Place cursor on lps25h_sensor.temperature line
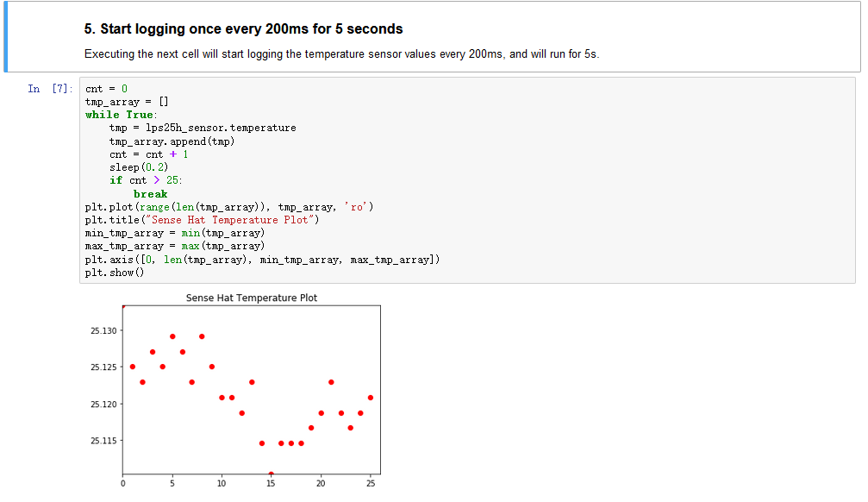The width and height of the screenshot is (868, 502). [x=203, y=128]
